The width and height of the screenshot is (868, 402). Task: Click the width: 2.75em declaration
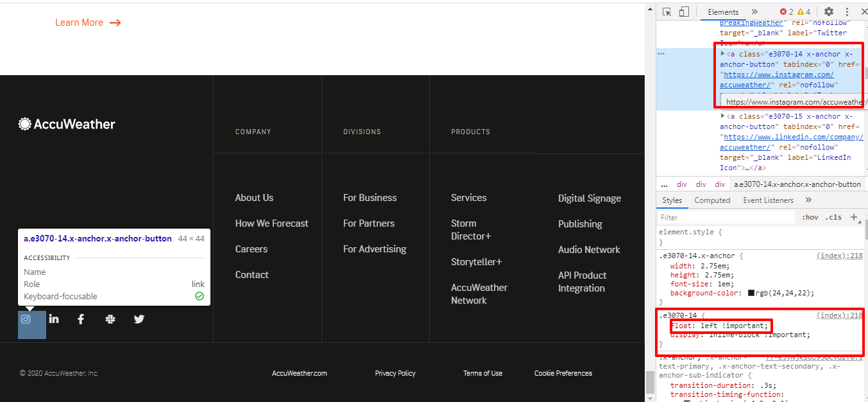[x=700, y=266]
